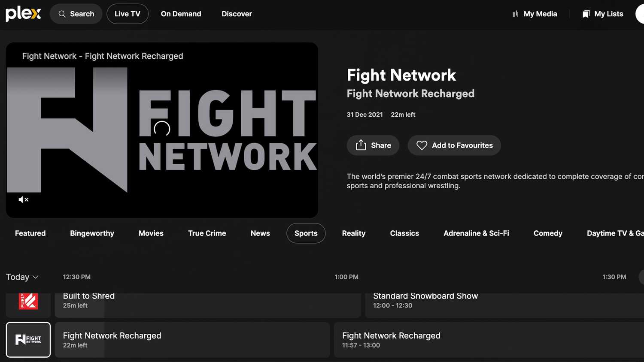644x362 pixels.
Task: Click the Today chevron arrow
Action: pyautogui.click(x=36, y=277)
